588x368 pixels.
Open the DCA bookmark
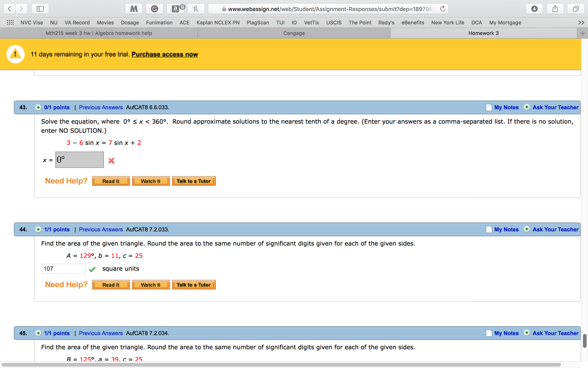click(476, 23)
